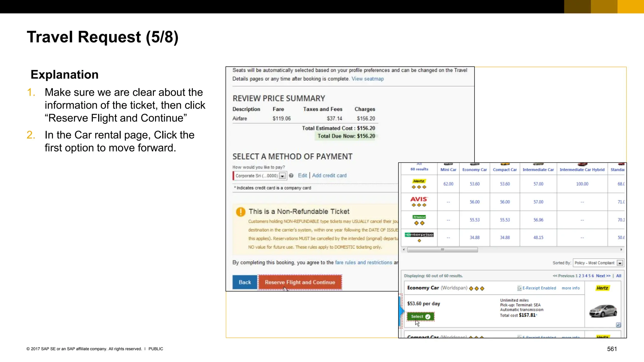Click the Enterprise logo in the rate matrix

pos(419,235)
